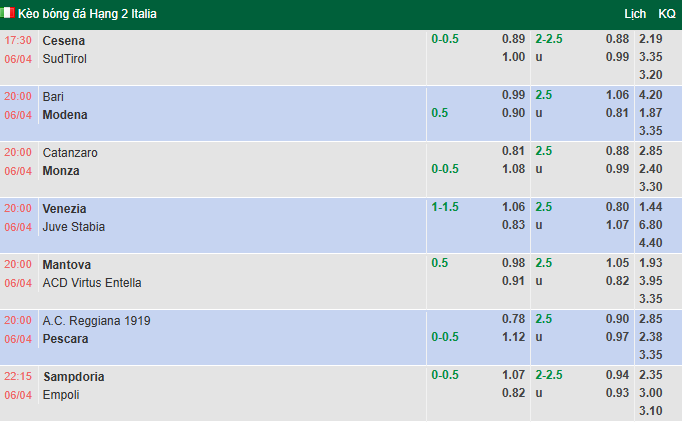Click Bari's 4.20 win odds
The image size is (682, 422).
[x=649, y=94]
